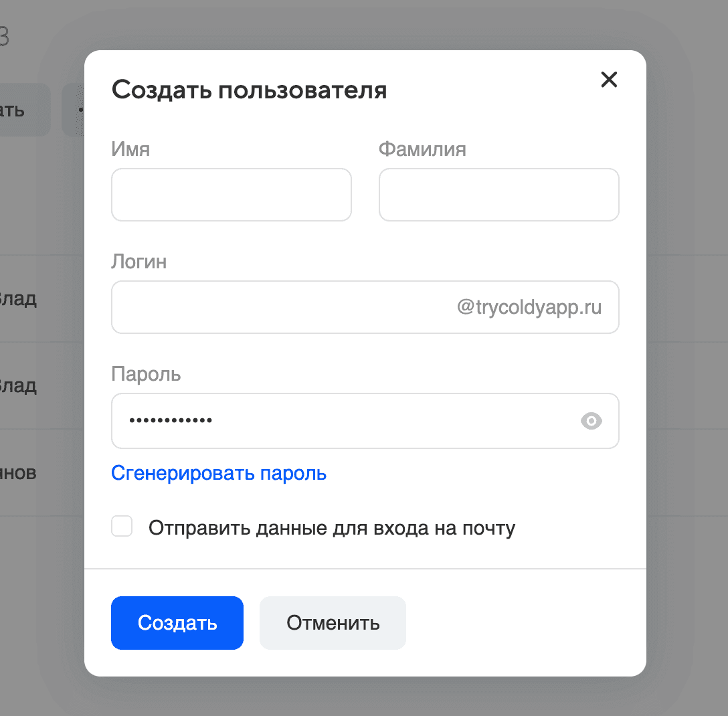The image size is (728, 716).
Task: Click the Логин field label
Action: [x=139, y=262]
